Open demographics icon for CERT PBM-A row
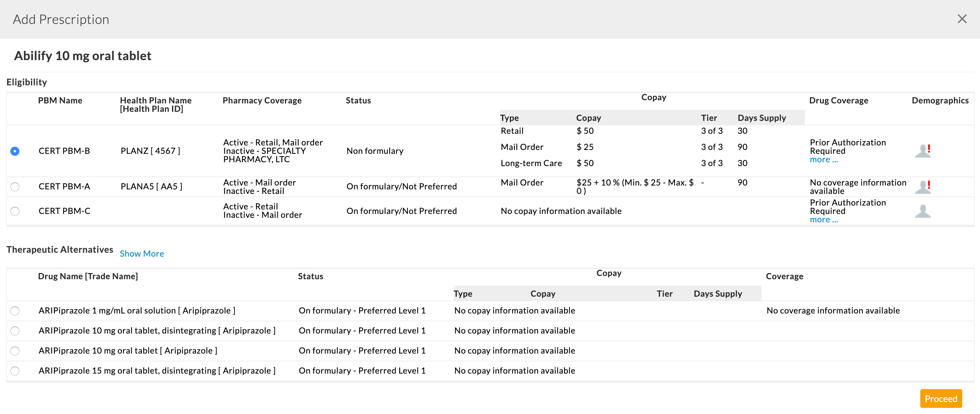Image resolution: width=980 pixels, height=414 pixels. pyautogui.click(x=923, y=186)
